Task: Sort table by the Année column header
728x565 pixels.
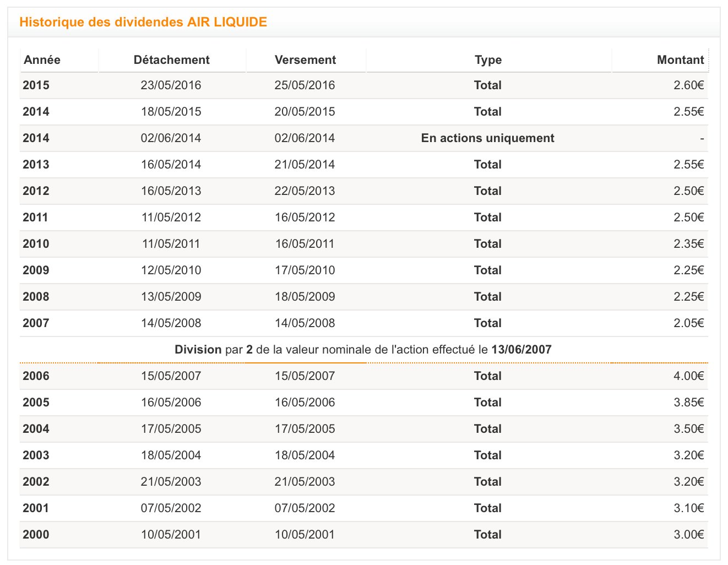Action: click(40, 59)
